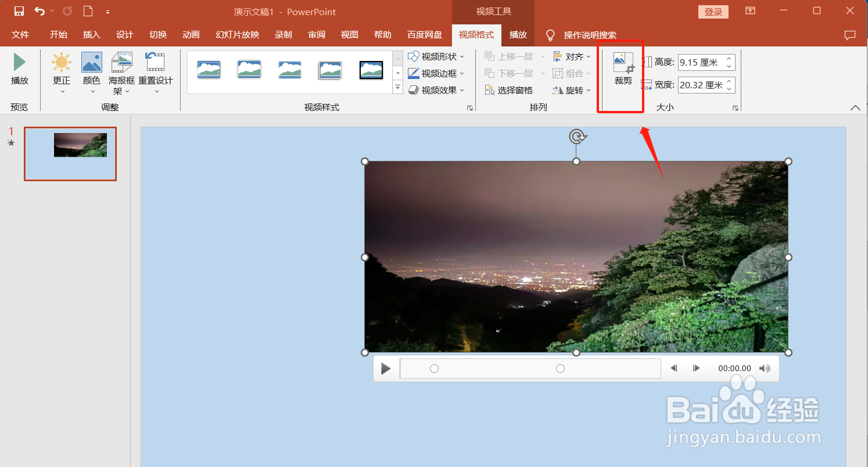This screenshot has height=467, width=868.
Task: Open the 审阅 tab
Action: (316, 35)
